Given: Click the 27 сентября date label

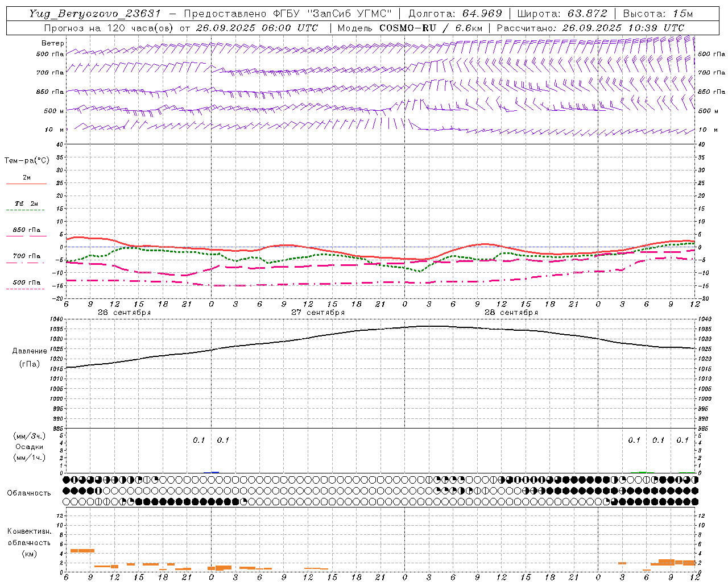Looking at the screenshot, I should [318, 313].
